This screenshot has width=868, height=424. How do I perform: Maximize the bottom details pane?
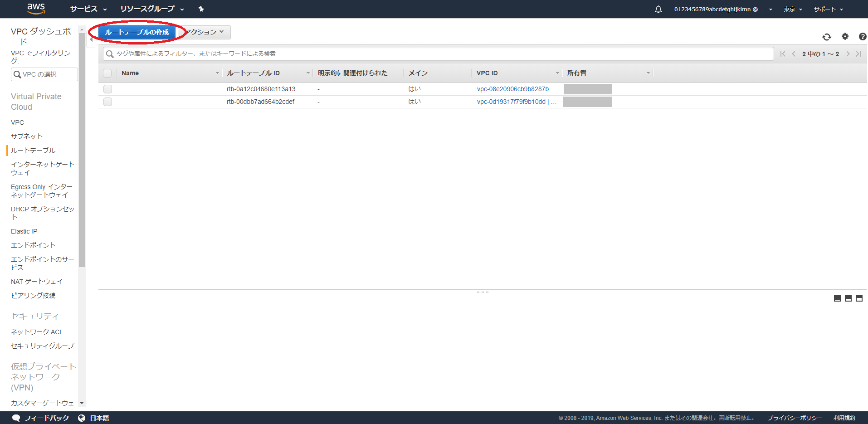pyautogui.click(x=859, y=298)
